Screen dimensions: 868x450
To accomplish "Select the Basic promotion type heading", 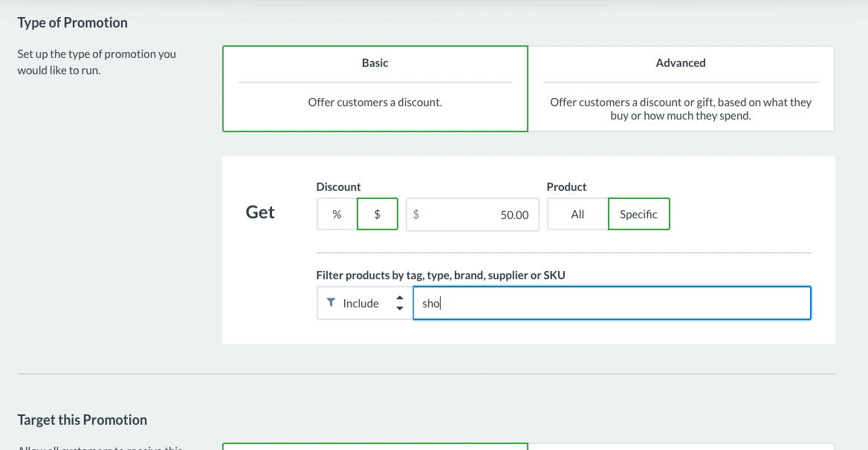I will [375, 63].
